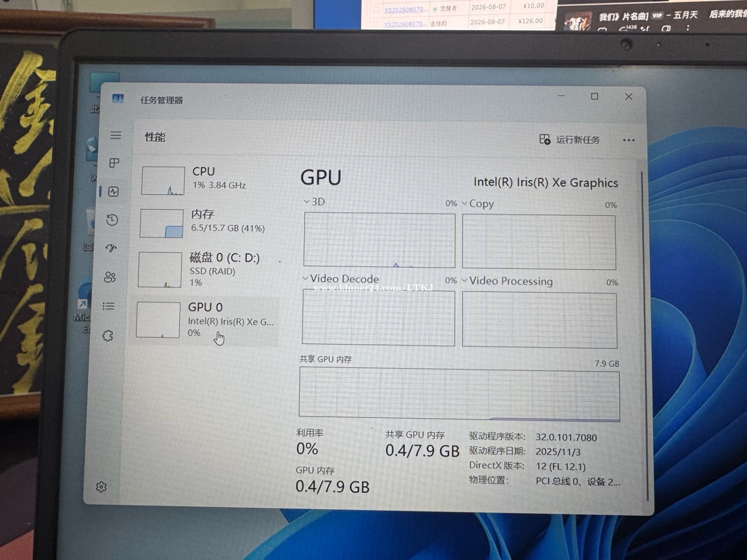Select the 磁盘 0 (C: D:) disk entry

click(206, 269)
